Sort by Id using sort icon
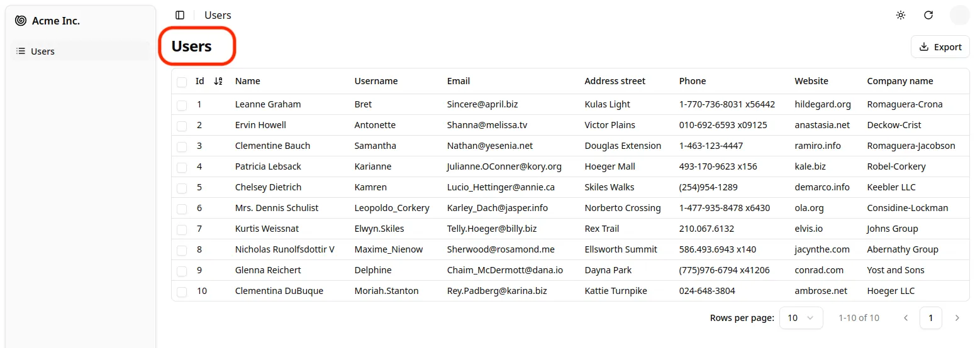Screen dimensions: 980x348 pos(218,81)
